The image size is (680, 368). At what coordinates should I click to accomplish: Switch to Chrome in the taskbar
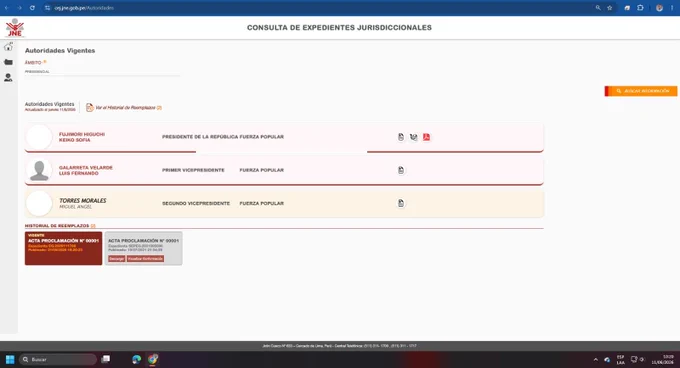(x=153, y=359)
